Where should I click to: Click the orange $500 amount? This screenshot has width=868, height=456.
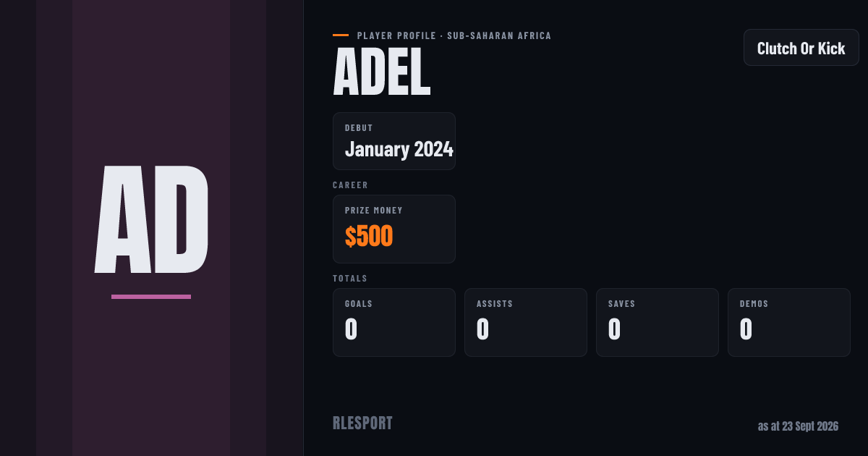coord(369,237)
